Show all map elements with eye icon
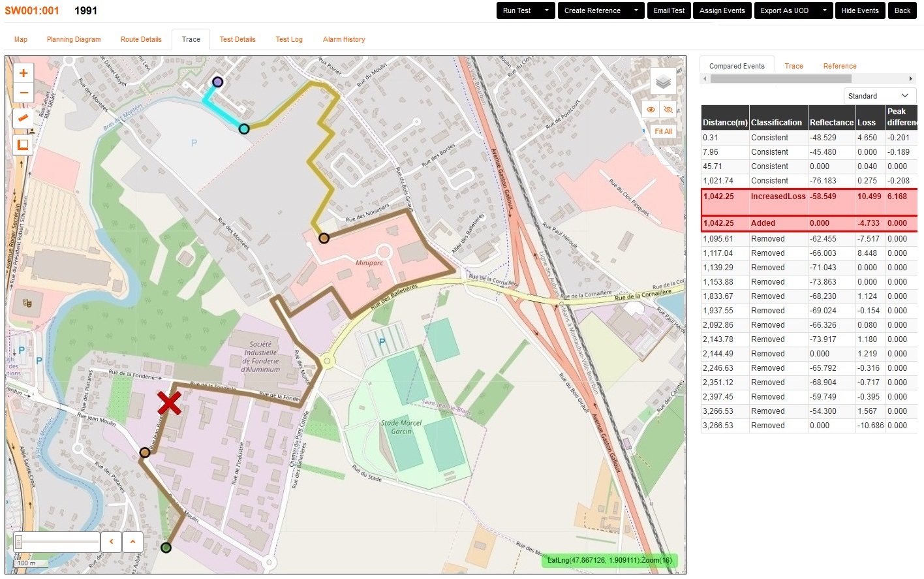 pyautogui.click(x=651, y=110)
